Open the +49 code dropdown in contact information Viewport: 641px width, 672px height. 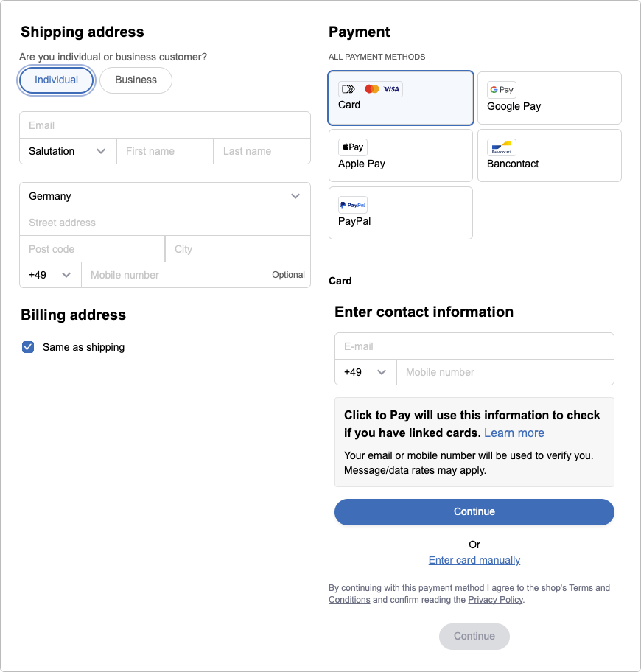[365, 372]
